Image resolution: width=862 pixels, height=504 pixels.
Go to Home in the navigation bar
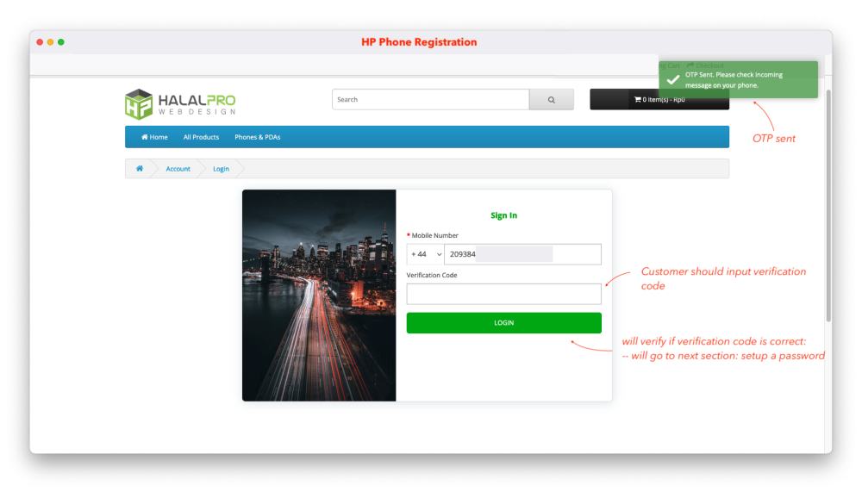pos(155,137)
